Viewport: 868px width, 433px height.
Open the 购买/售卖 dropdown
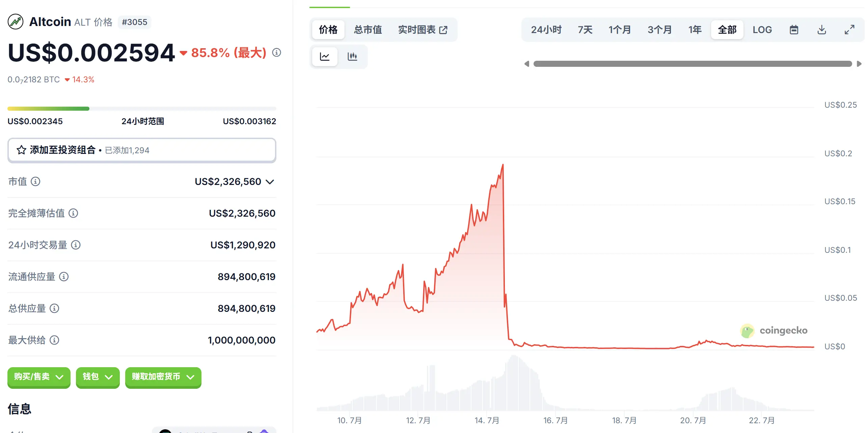pos(38,377)
